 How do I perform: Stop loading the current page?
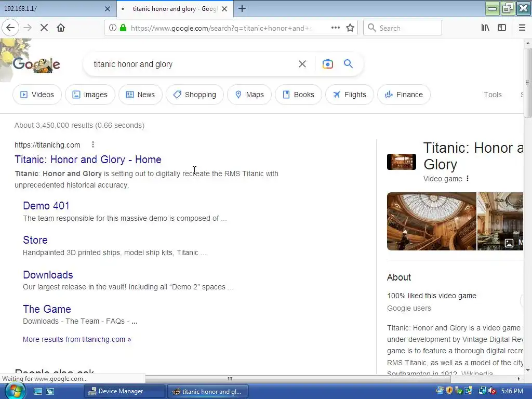pos(44,28)
